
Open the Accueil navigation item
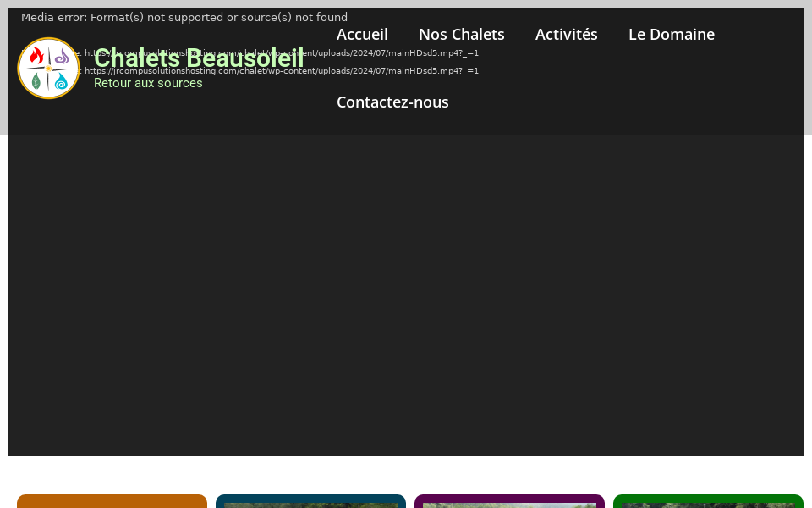click(362, 34)
